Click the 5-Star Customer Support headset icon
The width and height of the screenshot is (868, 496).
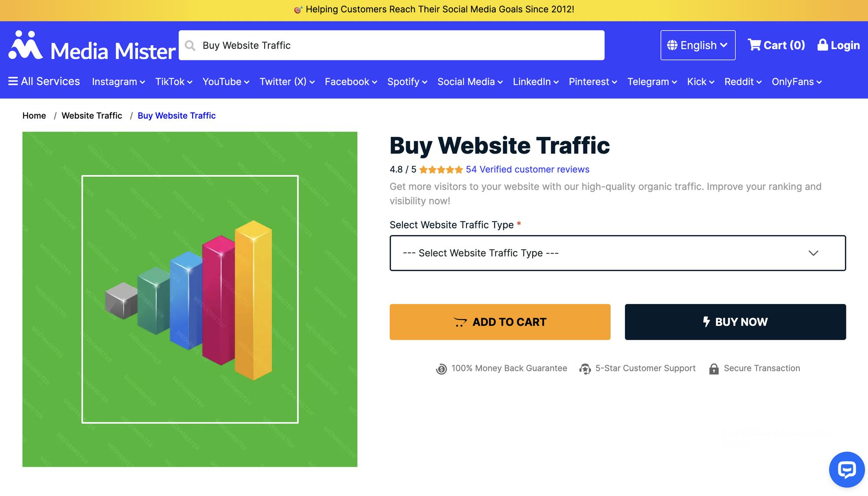[x=585, y=368]
